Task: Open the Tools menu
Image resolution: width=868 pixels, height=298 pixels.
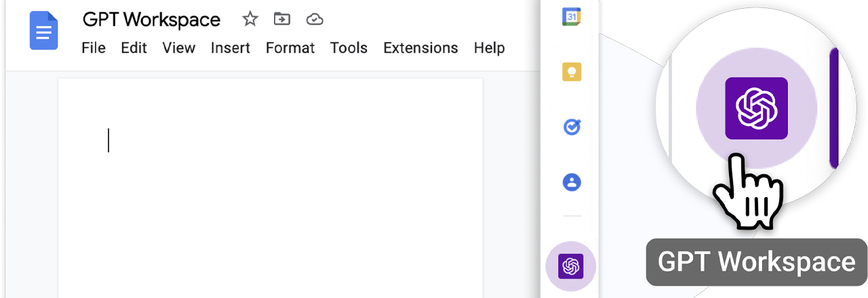Action: point(349,48)
